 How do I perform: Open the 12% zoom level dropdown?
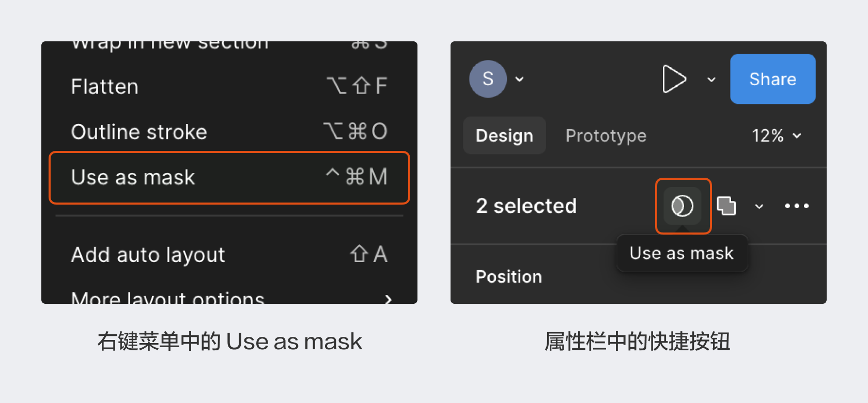[776, 135]
